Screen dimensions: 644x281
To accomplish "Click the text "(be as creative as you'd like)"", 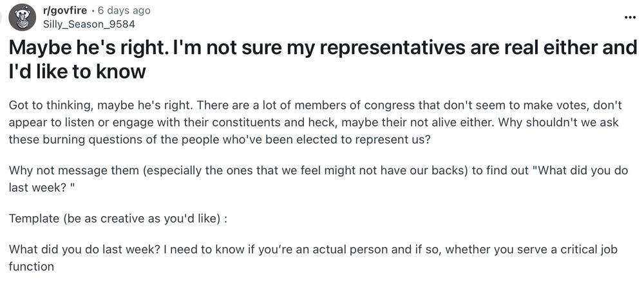I will point(144,218).
